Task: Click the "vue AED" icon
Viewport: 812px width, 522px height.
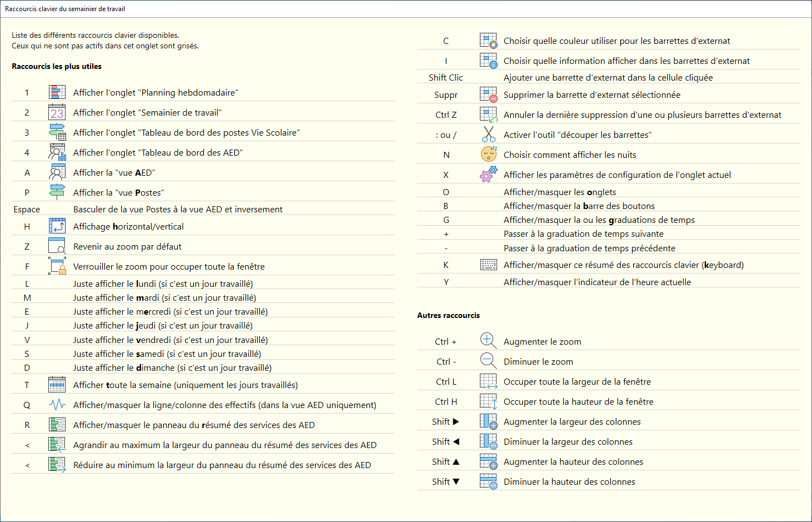Action: [57, 172]
